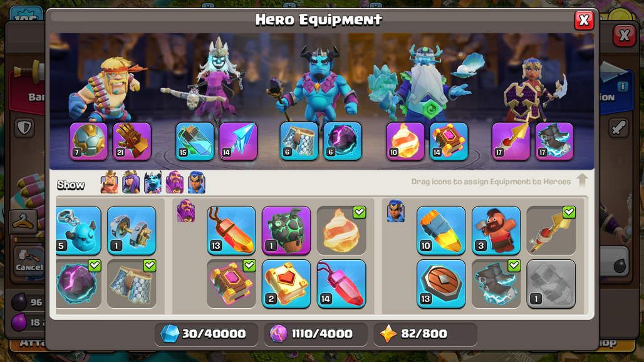Select the level 13 royal shield equipment
The width and height of the screenshot is (644, 362).
point(441,284)
